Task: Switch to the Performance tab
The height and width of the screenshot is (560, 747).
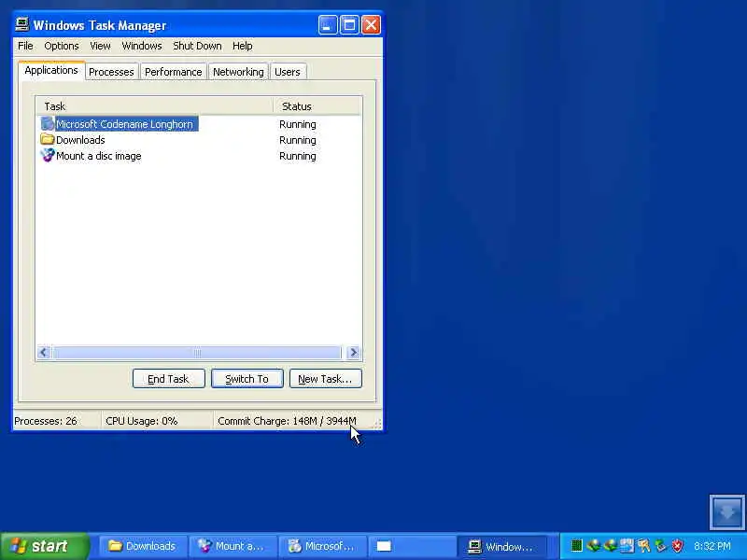Action: coord(174,72)
